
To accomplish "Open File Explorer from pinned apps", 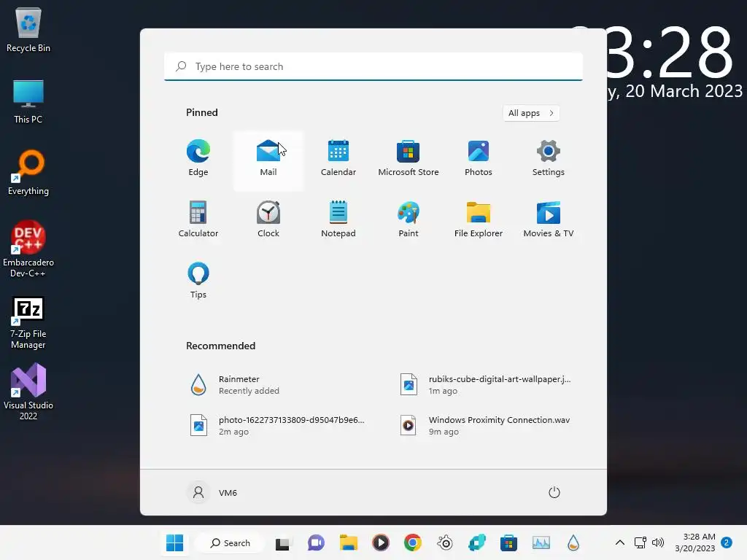I will 479,219.
